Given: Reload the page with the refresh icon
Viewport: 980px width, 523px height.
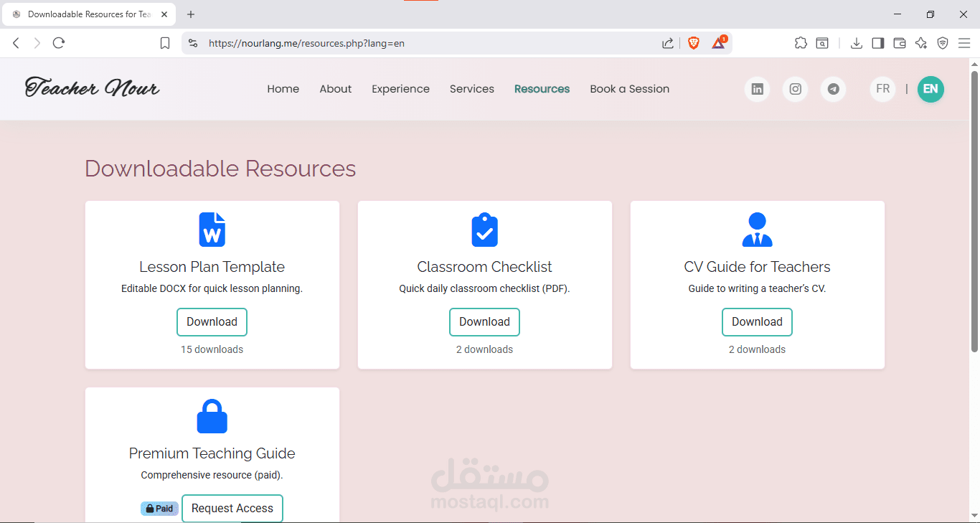Looking at the screenshot, I should click(59, 43).
